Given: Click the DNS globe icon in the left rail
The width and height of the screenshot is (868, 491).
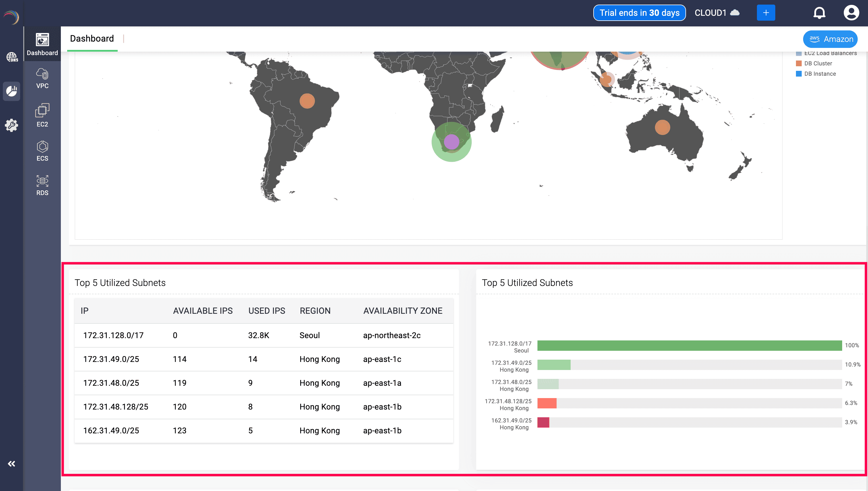Looking at the screenshot, I should click(x=12, y=57).
